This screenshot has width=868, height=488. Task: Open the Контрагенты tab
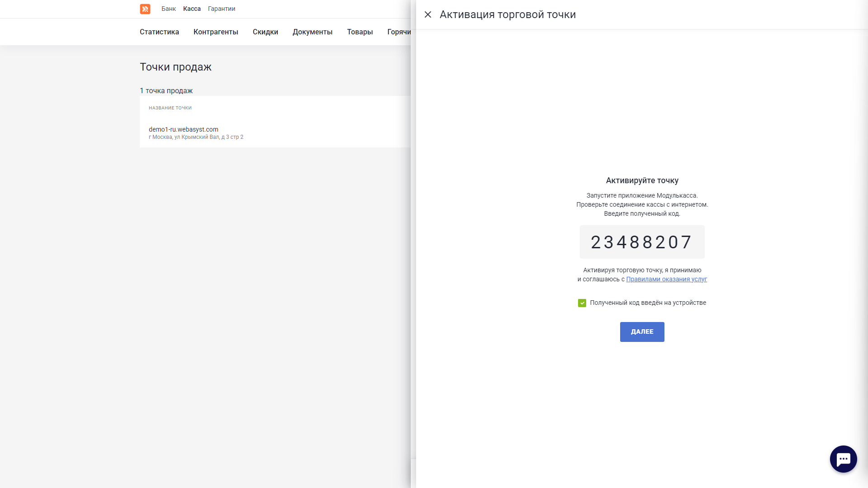click(216, 32)
